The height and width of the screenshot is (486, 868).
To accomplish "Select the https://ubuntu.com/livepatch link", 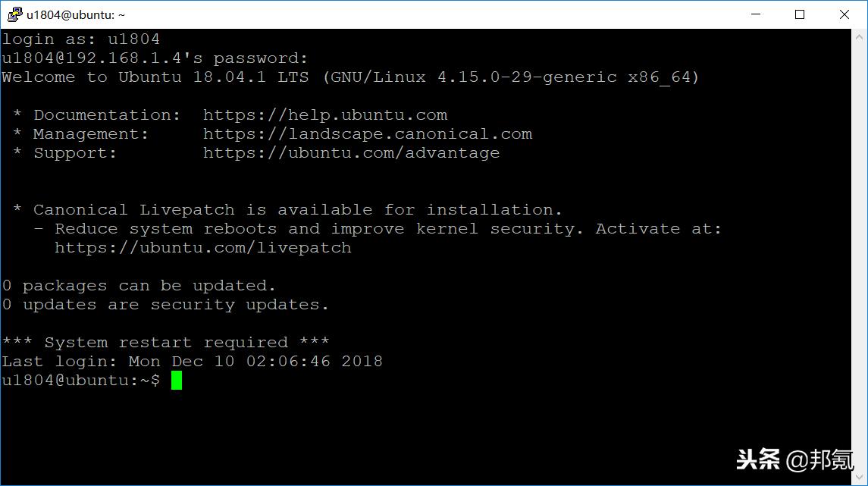I will coord(202,247).
